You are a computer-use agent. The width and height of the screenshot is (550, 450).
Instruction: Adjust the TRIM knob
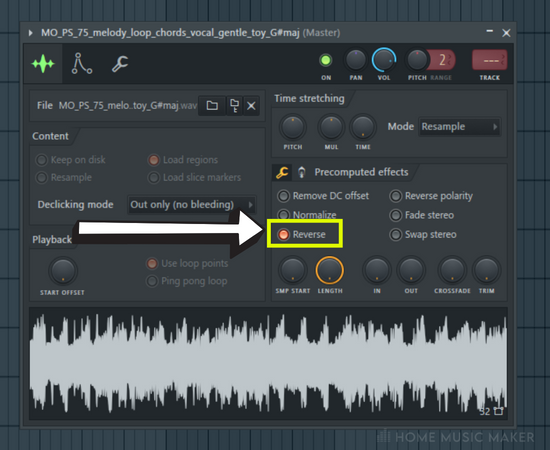tap(487, 270)
